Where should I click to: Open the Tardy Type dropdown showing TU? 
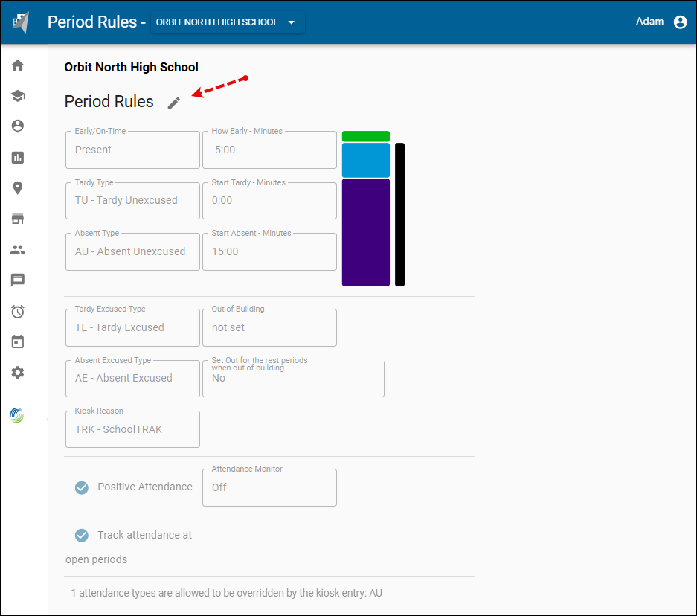pos(132,200)
